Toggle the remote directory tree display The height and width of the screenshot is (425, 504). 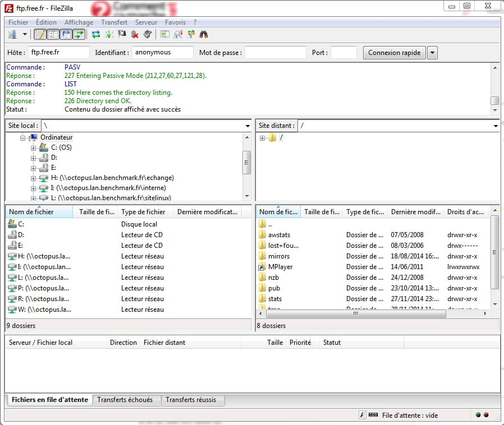tap(67, 34)
